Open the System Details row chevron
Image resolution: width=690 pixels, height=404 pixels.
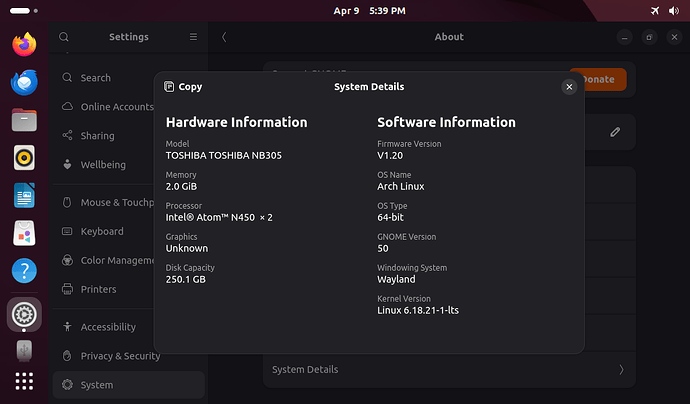[x=621, y=370]
